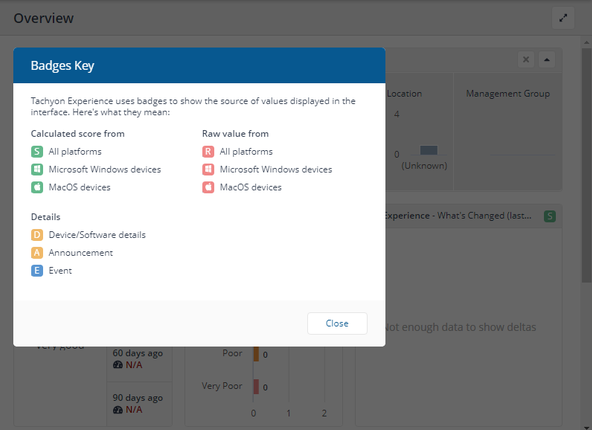This screenshot has height=430, width=592.
Task: Click the green MacOS devices apple badge
Action: pyautogui.click(x=37, y=187)
